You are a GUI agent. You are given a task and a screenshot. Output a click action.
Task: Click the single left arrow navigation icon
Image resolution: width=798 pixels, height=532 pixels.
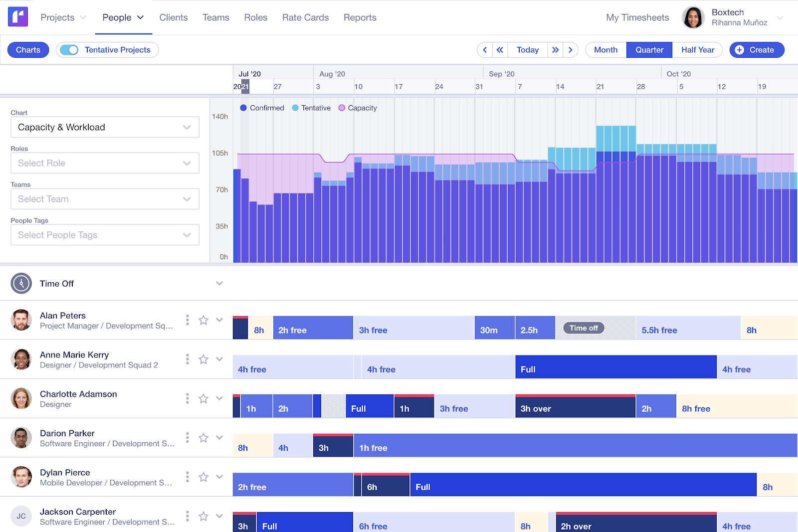point(484,49)
